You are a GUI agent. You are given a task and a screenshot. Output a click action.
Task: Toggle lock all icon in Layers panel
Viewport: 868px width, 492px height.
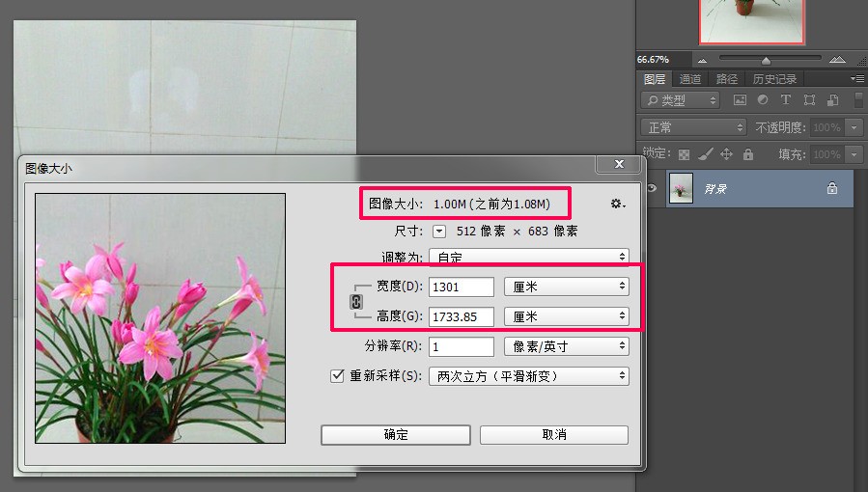click(x=748, y=153)
